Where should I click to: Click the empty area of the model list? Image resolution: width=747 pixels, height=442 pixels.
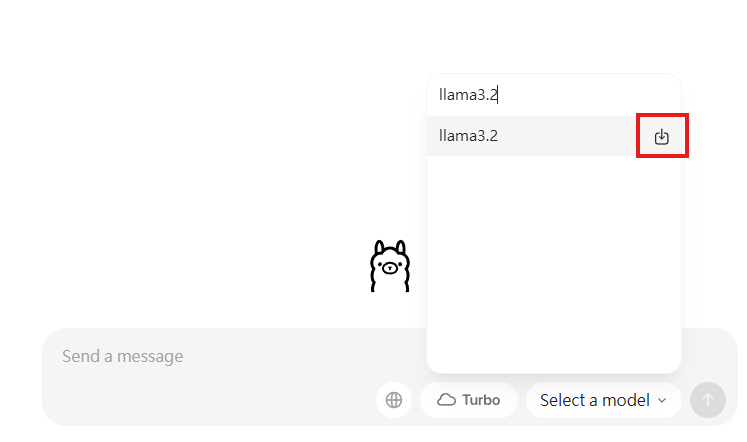(x=553, y=260)
